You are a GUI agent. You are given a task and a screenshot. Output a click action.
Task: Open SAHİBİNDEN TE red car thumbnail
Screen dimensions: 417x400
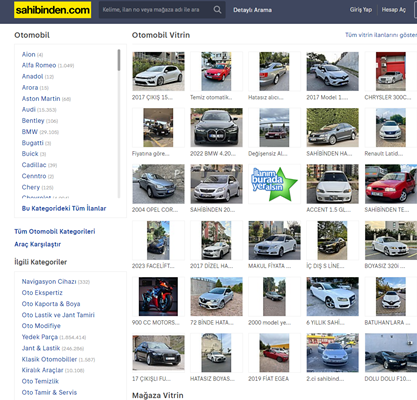[x=391, y=184]
